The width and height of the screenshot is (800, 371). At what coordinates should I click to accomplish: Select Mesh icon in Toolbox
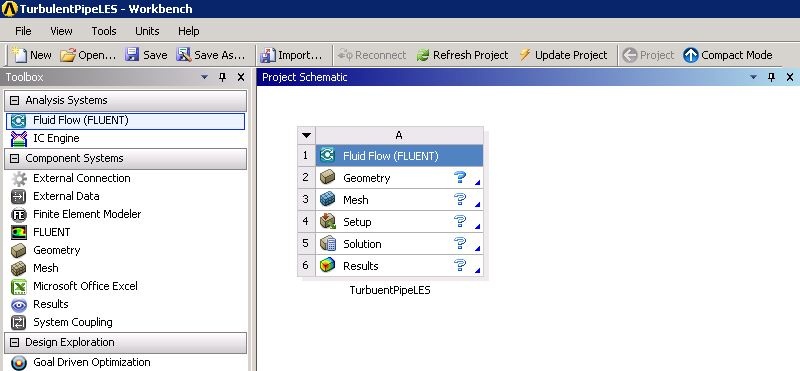[x=18, y=268]
